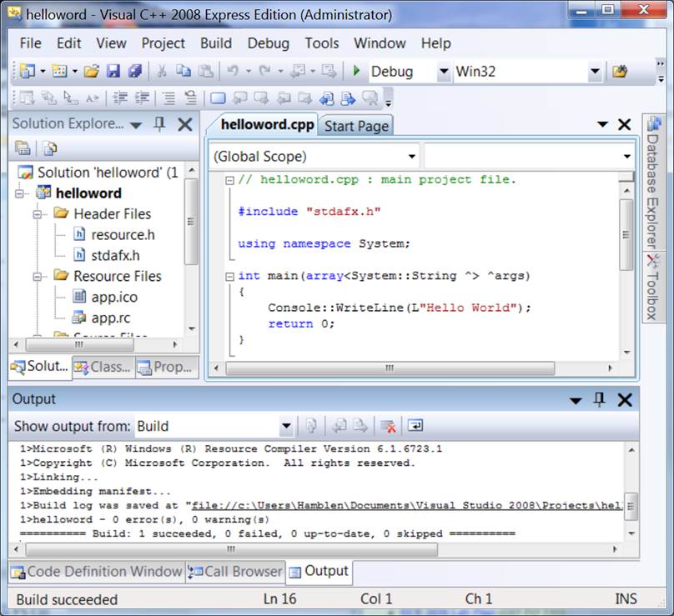This screenshot has height=616, width=674.
Task: Open the Debug menu
Action: [269, 43]
